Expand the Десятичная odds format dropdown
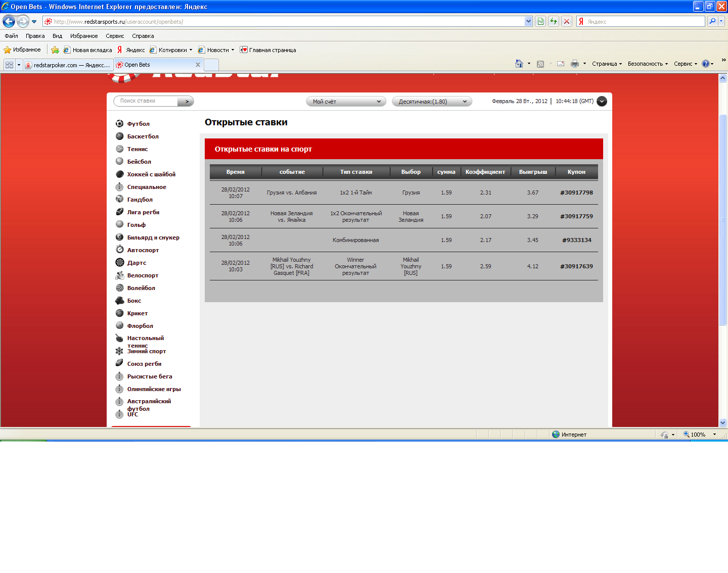The image size is (728, 573). 432,102
